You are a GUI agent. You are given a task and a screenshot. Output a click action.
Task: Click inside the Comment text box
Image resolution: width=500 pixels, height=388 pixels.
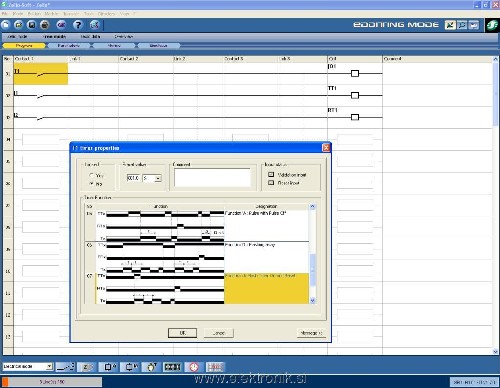pos(212,177)
